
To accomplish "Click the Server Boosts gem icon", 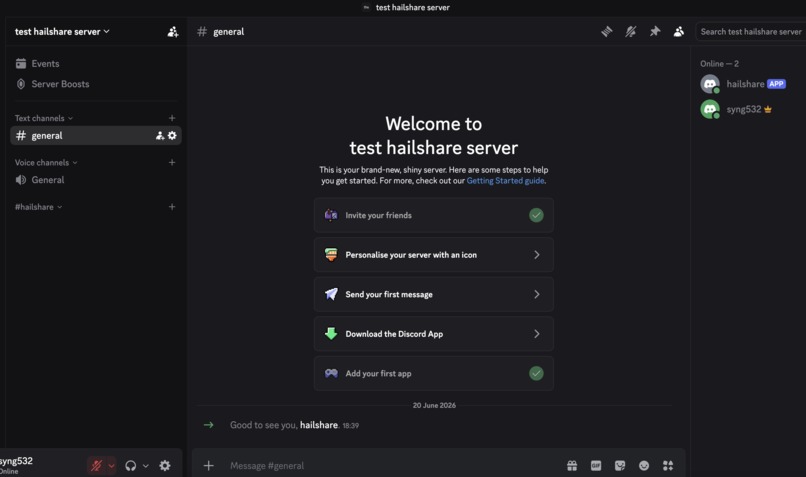I will [x=21, y=84].
